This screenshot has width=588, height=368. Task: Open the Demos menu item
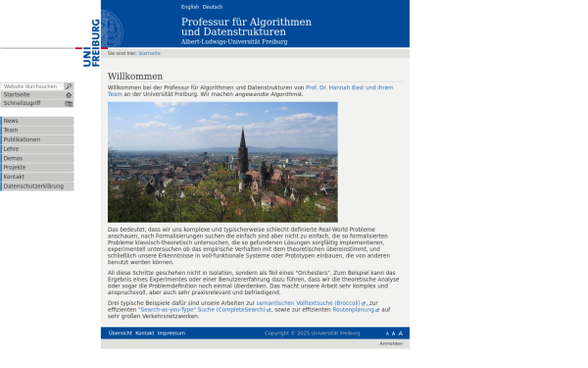[x=37, y=158]
